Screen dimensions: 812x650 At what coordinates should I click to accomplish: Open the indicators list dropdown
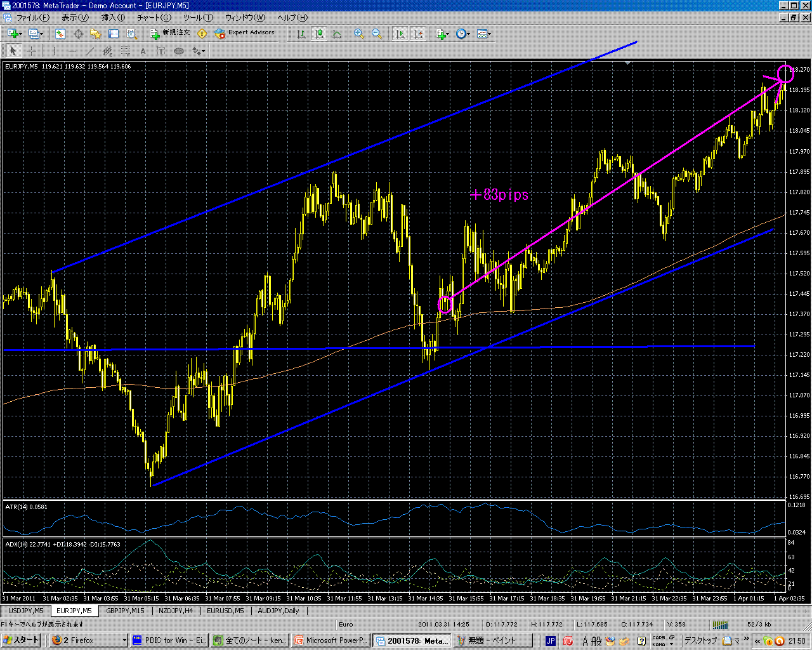442,34
